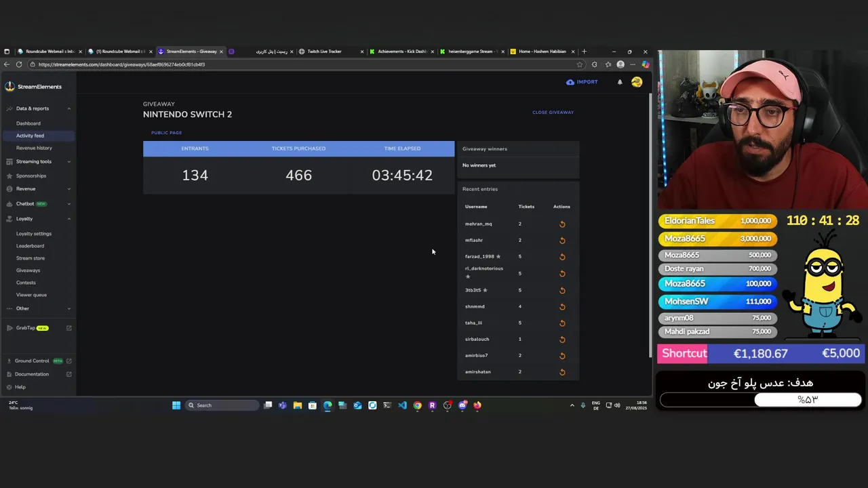Switch to heisenberggame Stream tab
Screen dimensions: 868x488
pyautogui.click(x=473, y=52)
